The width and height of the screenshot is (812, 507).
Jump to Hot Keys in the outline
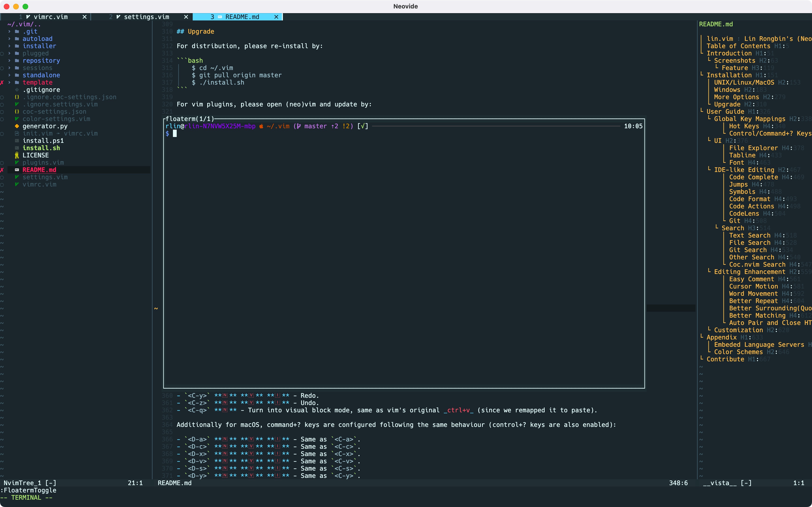coord(744,126)
